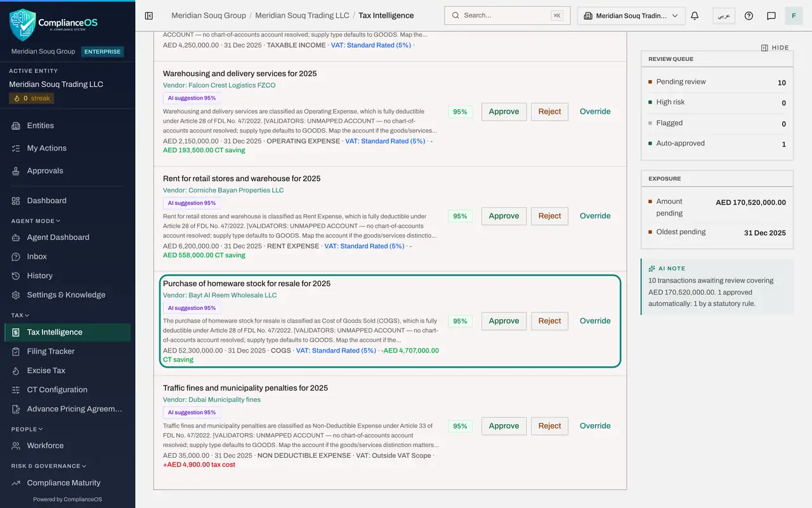Collapse the Risk & Governance section
Viewport: 812px width, 508px height.
[x=49, y=466]
